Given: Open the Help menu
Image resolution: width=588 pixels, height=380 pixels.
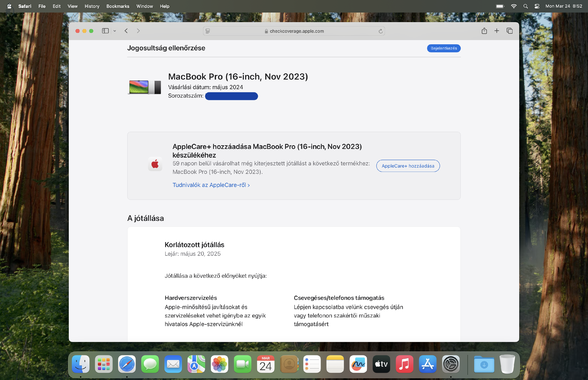Looking at the screenshot, I should 165,6.
